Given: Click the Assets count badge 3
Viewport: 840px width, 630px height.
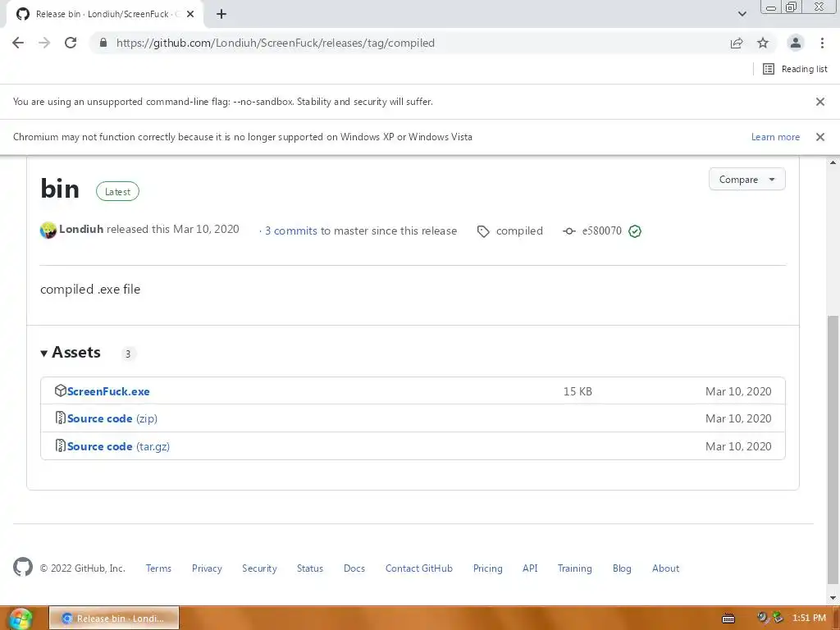Looking at the screenshot, I should tap(128, 354).
